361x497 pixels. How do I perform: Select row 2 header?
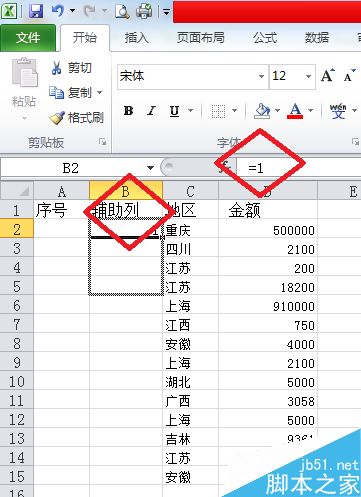17,229
